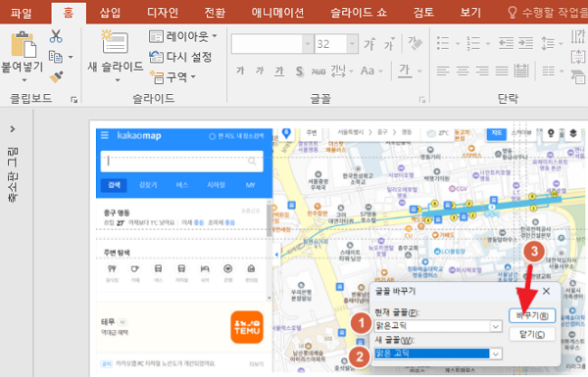This screenshot has width=588, height=377.
Task: Choose font color 가 swatch
Action: [x=404, y=71]
